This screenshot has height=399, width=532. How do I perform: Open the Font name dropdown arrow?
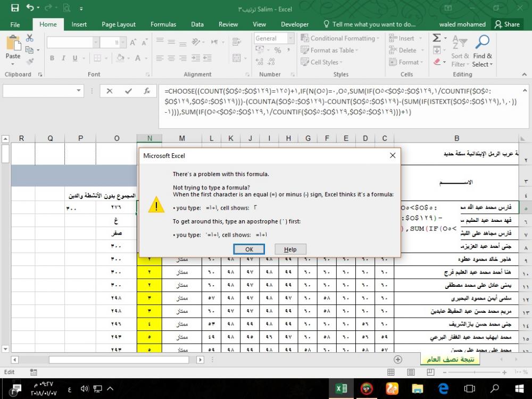click(x=96, y=42)
